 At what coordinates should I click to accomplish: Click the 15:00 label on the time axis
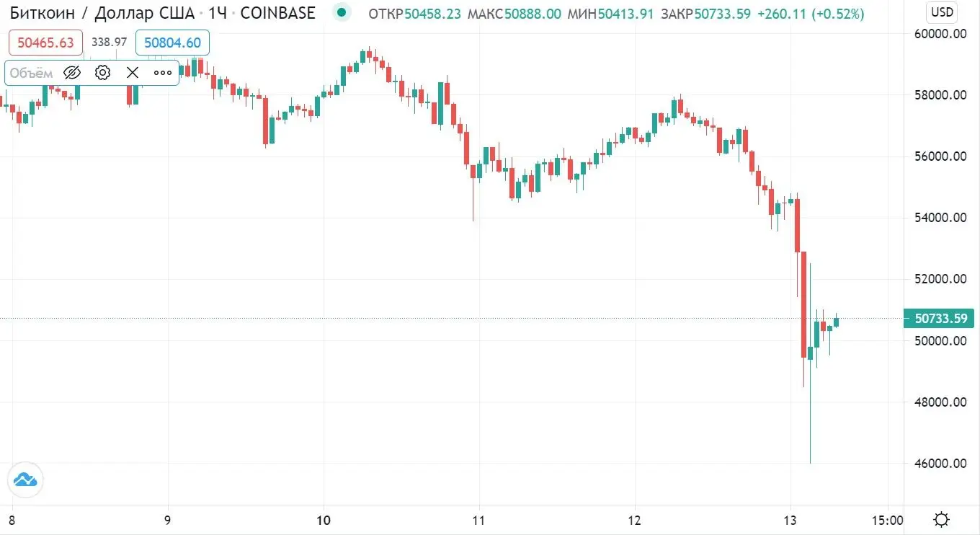point(888,519)
